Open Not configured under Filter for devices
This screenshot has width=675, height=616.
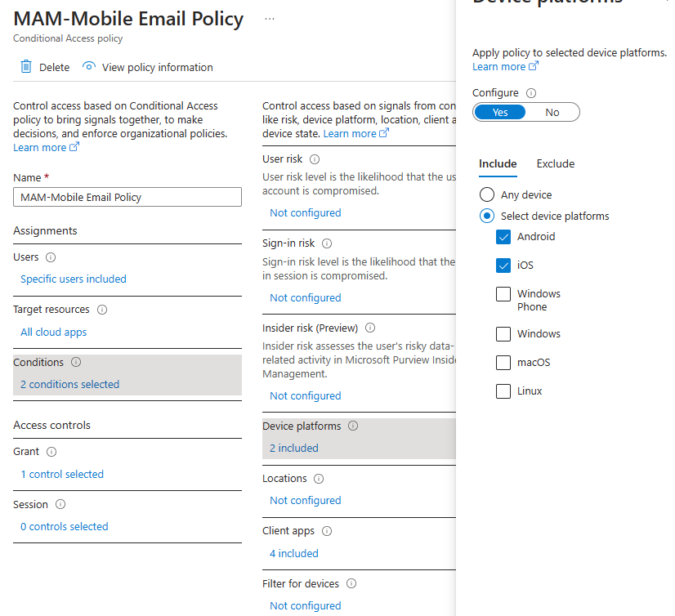(306, 605)
